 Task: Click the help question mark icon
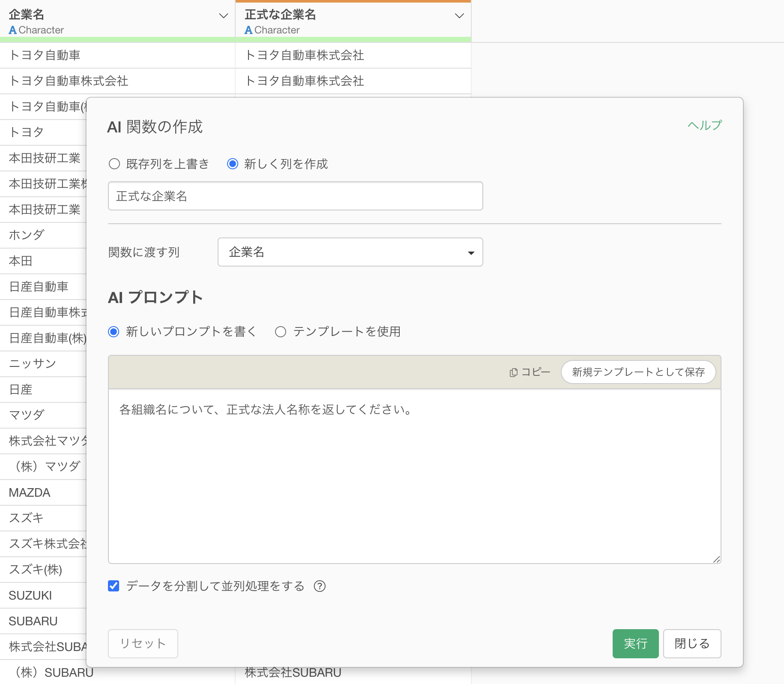[x=320, y=586]
